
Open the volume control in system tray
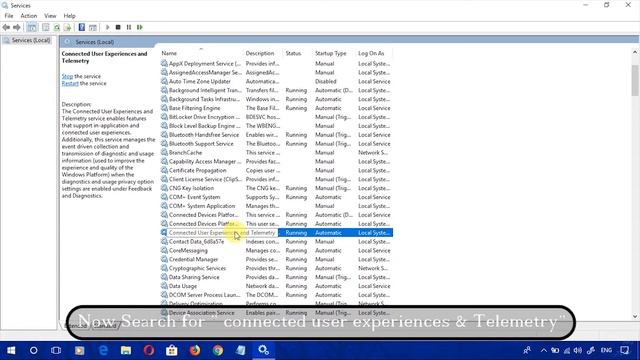[578, 350]
